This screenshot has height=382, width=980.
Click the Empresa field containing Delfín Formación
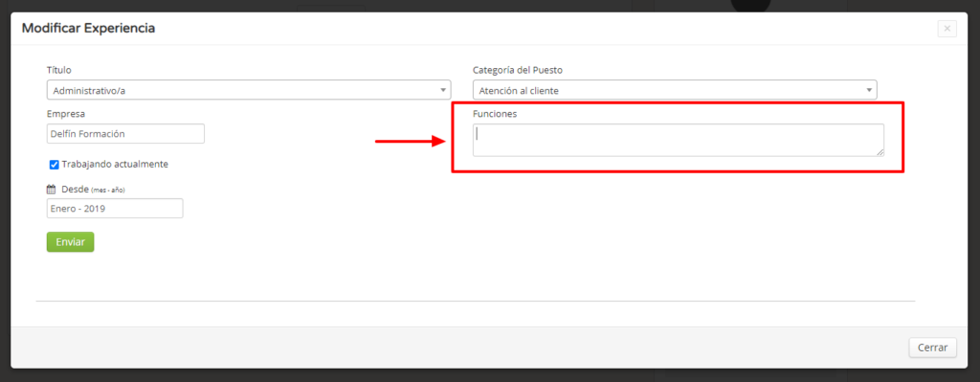(125, 133)
